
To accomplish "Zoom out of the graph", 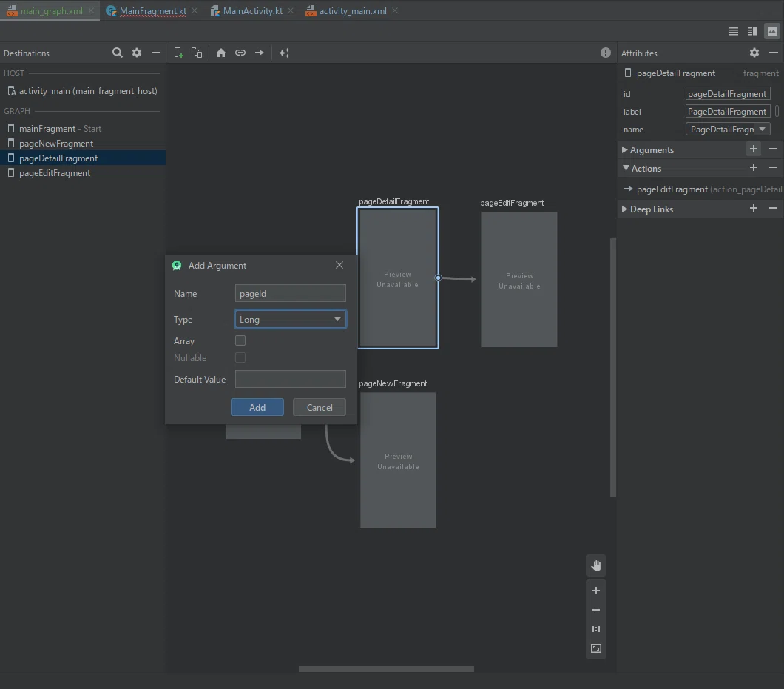I will point(596,610).
